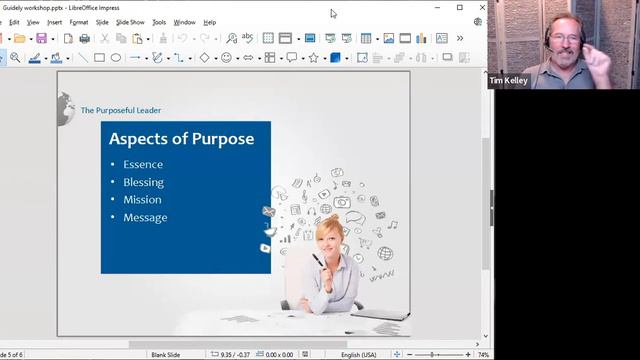Open the Symbol Shapes dropdown arrow
This screenshot has width=640, height=360.
tap(238, 59)
